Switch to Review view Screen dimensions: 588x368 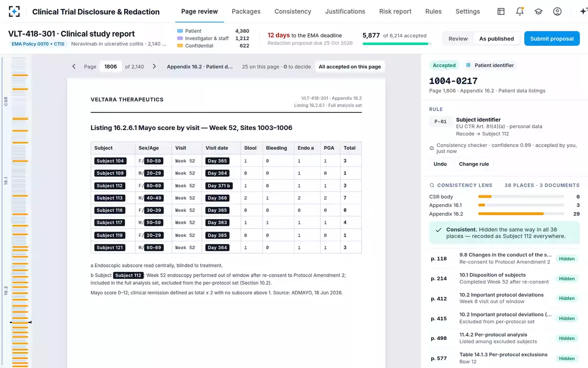pyautogui.click(x=458, y=39)
